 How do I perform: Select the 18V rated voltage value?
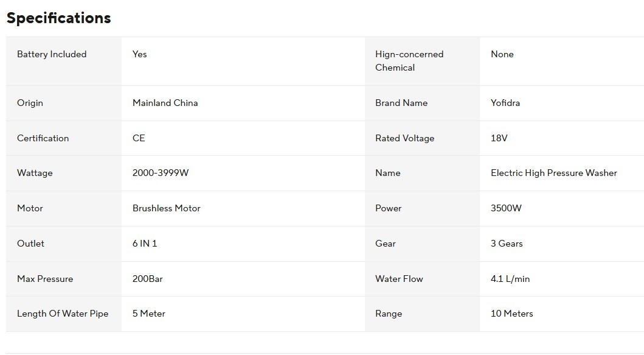coord(499,138)
